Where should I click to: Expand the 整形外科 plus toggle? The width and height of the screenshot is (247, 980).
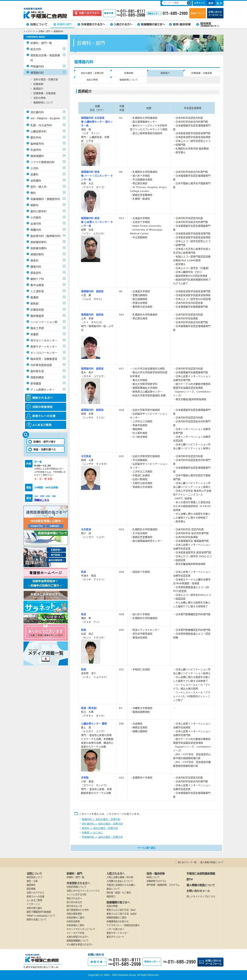(x=64, y=137)
